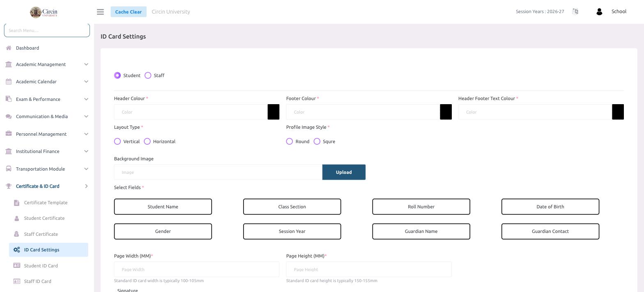Open the language translate icon

click(x=575, y=11)
